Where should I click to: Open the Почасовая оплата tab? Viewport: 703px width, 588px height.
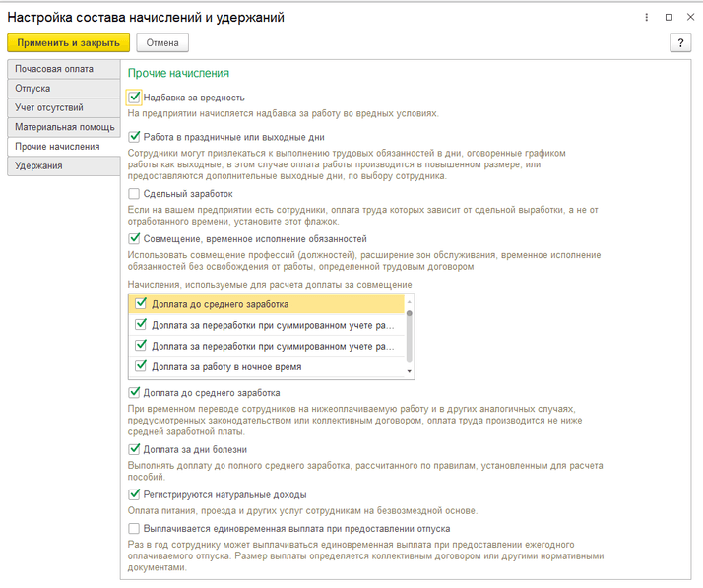tap(64, 69)
